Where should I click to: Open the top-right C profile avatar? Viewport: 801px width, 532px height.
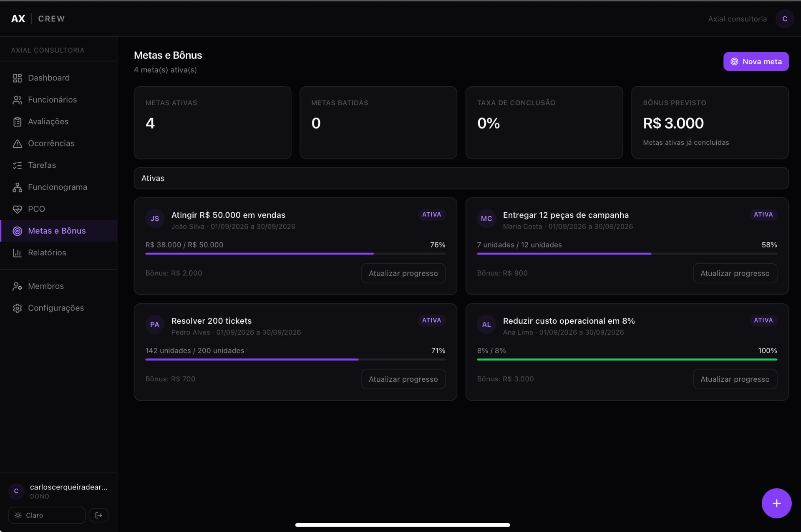[784, 19]
